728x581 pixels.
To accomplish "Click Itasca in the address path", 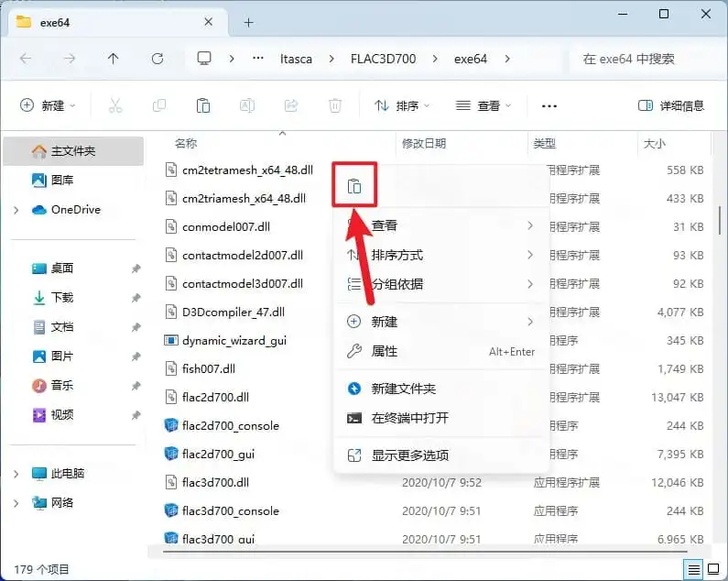I will [x=296, y=59].
